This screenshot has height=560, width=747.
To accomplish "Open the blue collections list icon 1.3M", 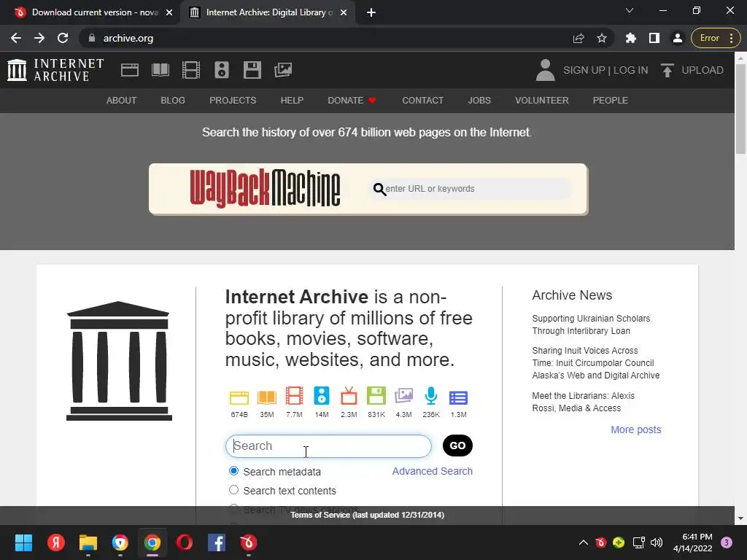I will (x=458, y=397).
